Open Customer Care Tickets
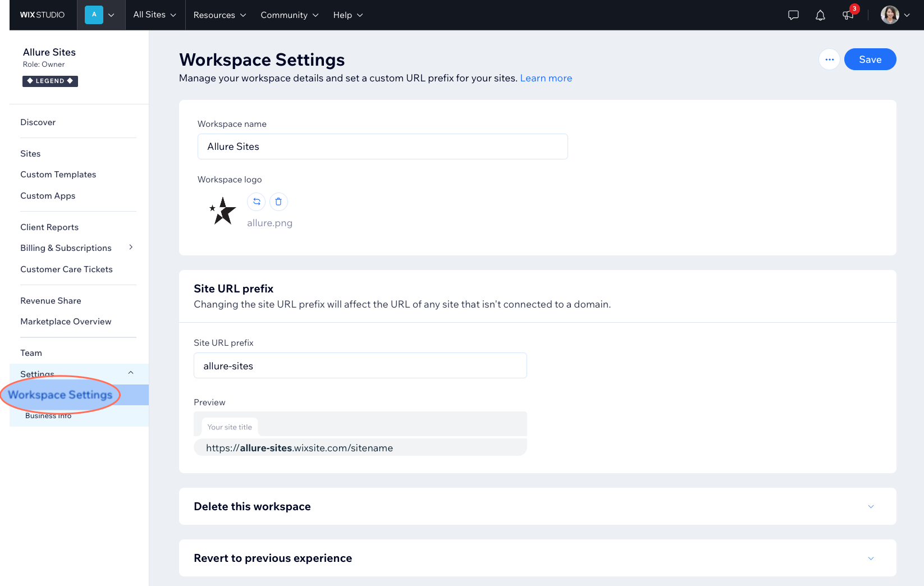The width and height of the screenshot is (924, 586). [66, 269]
